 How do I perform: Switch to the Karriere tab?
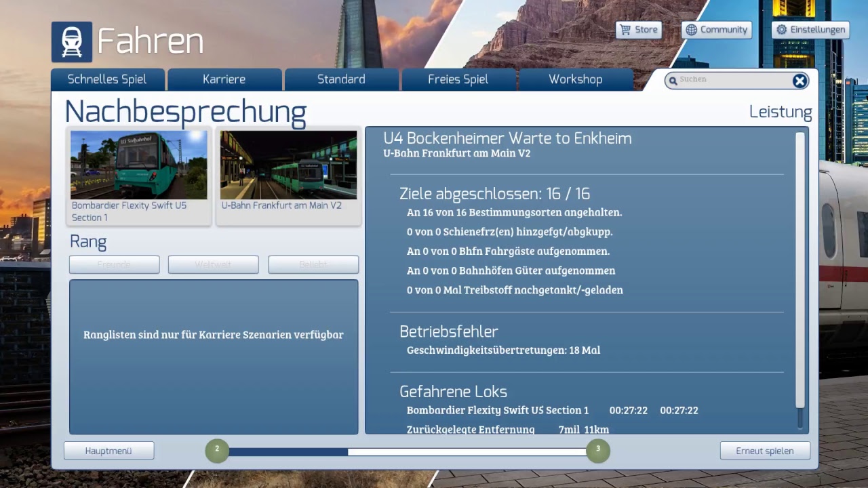click(224, 79)
